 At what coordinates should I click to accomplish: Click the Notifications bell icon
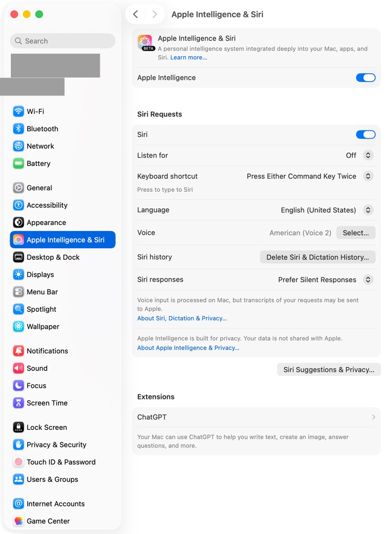pos(18,351)
